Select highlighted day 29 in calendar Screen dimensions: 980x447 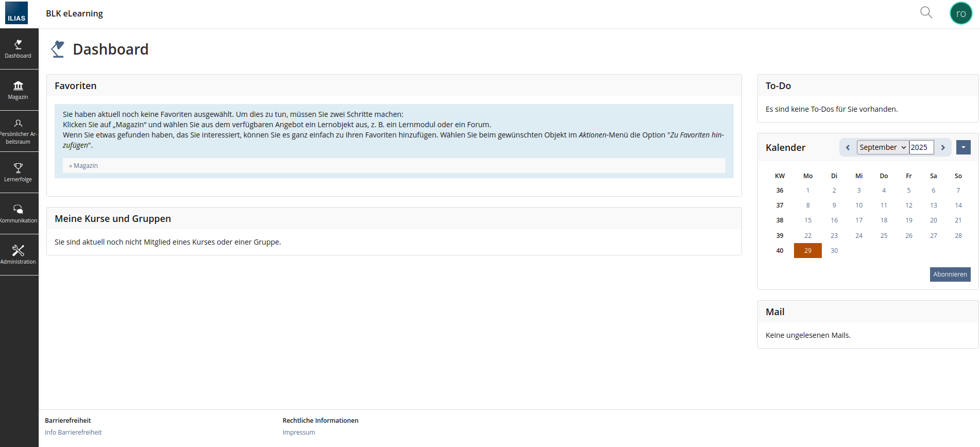tap(807, 251)
